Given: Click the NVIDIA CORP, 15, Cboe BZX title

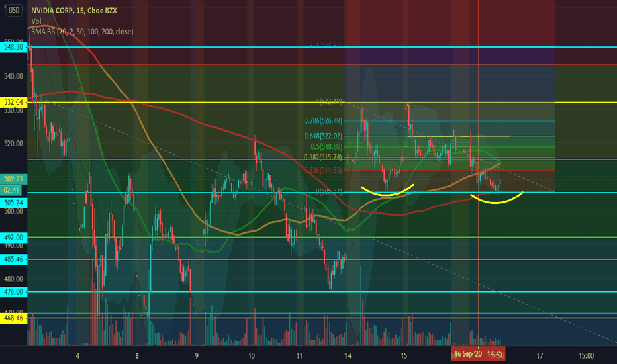Looking at the screenshot, I should coord(74,11).
